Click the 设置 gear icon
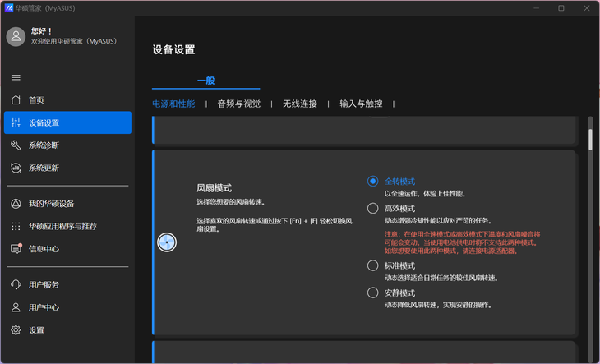This screenshot has height=364, width=600. 16,330
